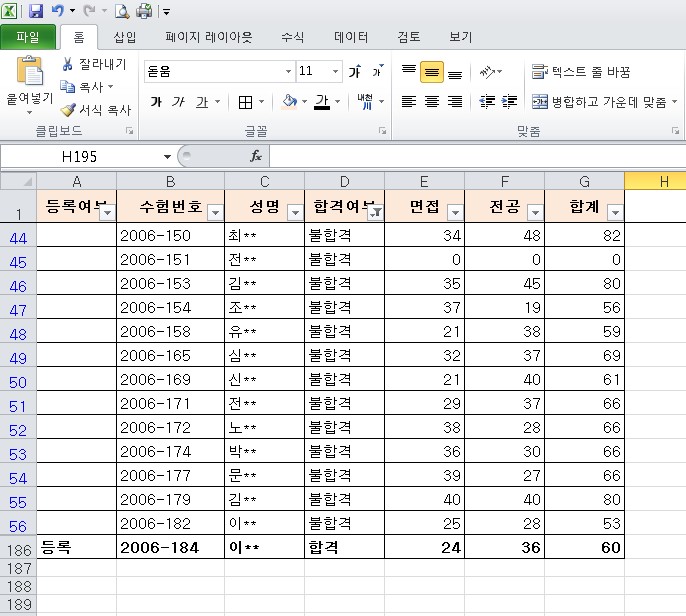Save the workbook with the floppy icon
686x616 pixels.
click(x=35, y=10)
